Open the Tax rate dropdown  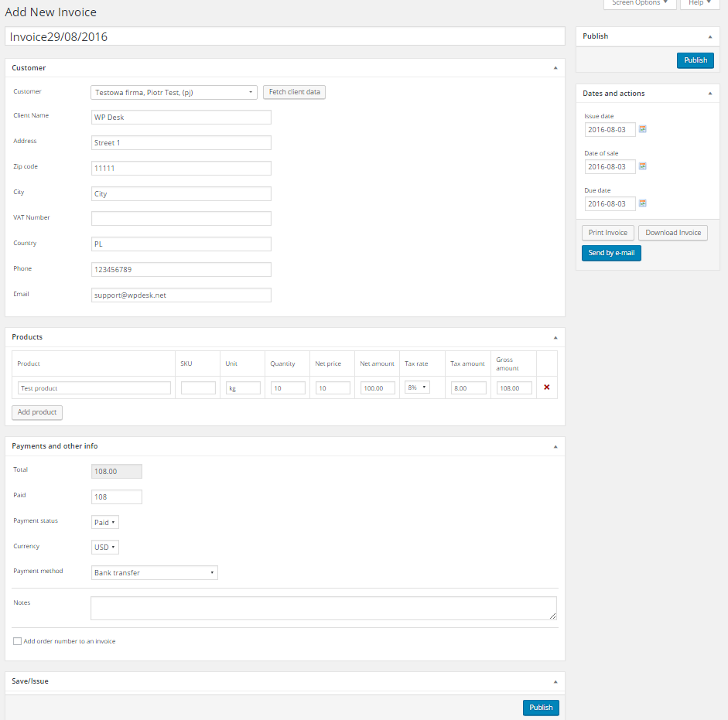pos(417,387)
